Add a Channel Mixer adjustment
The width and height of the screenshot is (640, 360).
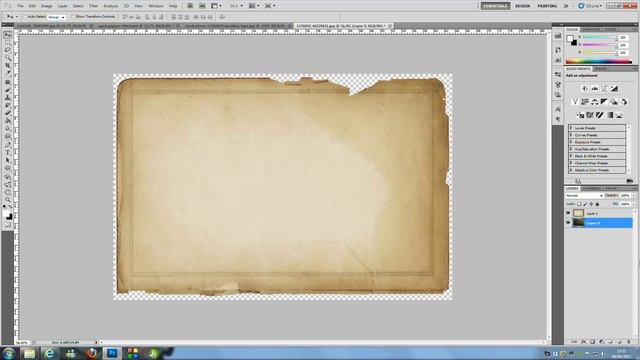click(624, 102)
